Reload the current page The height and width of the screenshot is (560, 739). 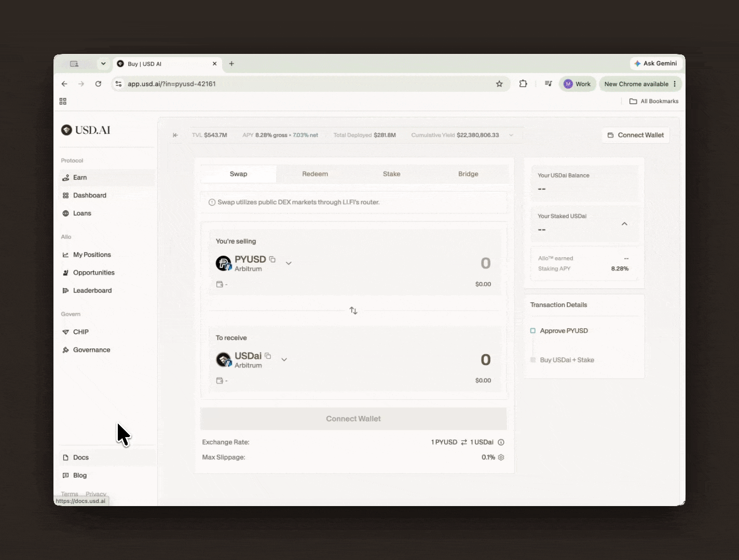(x=98, y=84)
